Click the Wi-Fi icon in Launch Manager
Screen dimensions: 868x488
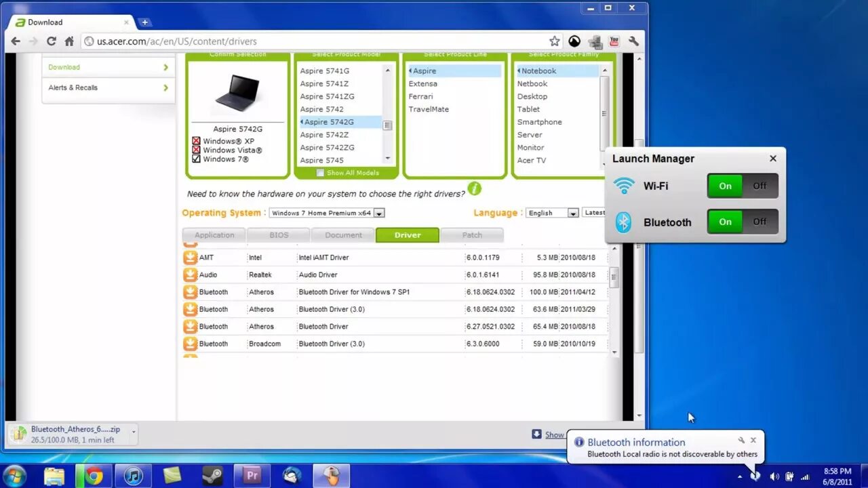pos(624,186)
